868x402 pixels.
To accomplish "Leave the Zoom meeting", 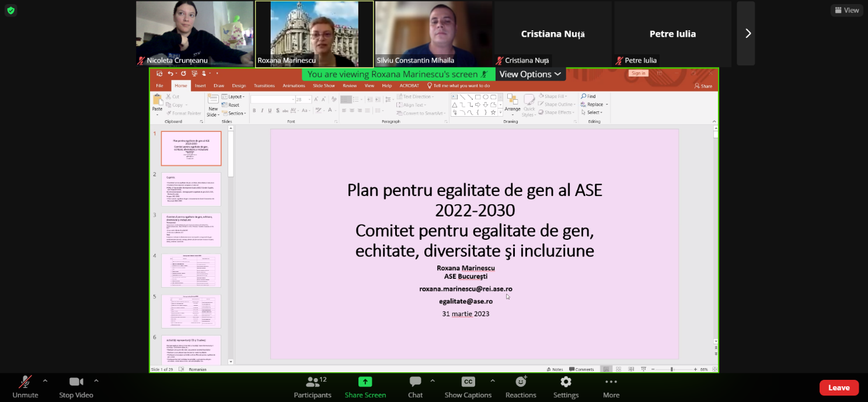I will point(839,387).
